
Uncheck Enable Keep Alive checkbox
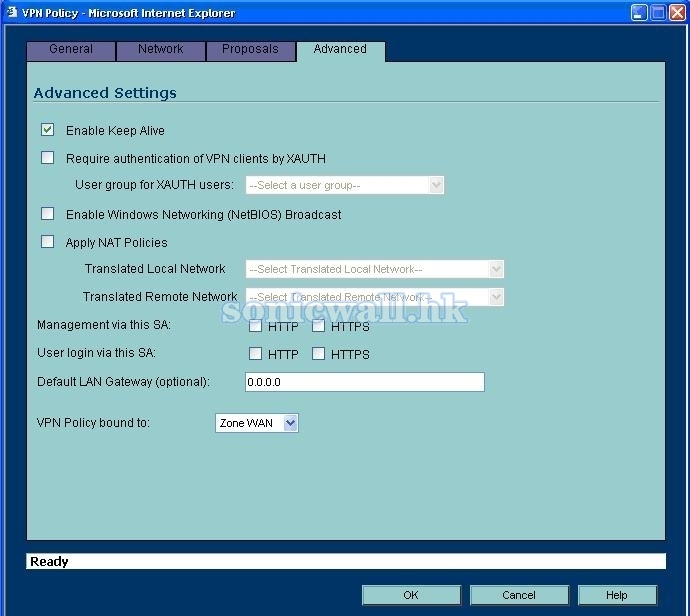tap(47, 130)
